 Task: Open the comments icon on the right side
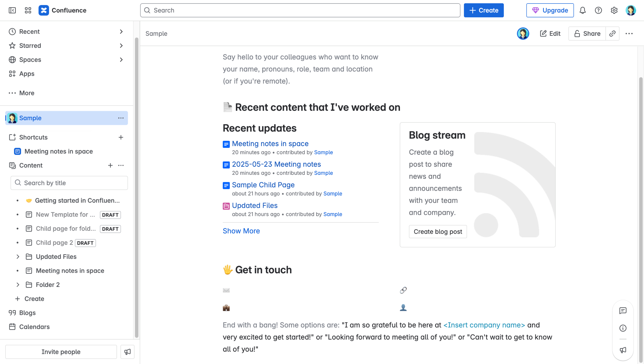coord(623,311)
